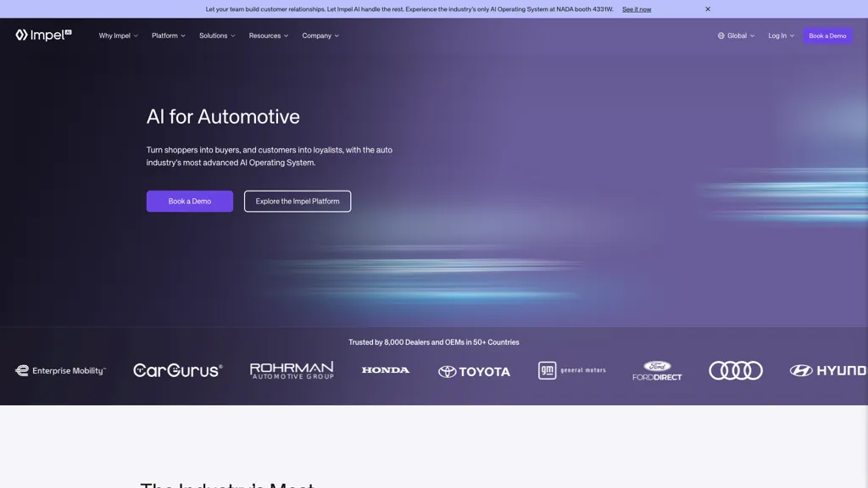The width and height of the screenshot is (868, 488).
Task: Click the Impel logo in the header
Action: coord(44,35)
